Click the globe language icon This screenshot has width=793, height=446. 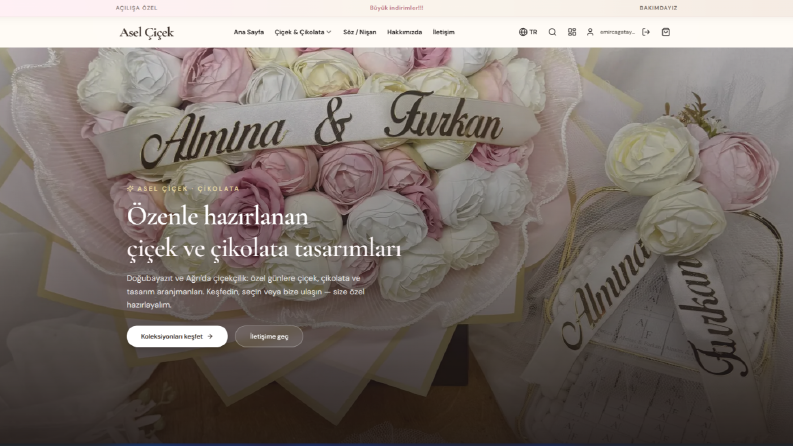523,32
